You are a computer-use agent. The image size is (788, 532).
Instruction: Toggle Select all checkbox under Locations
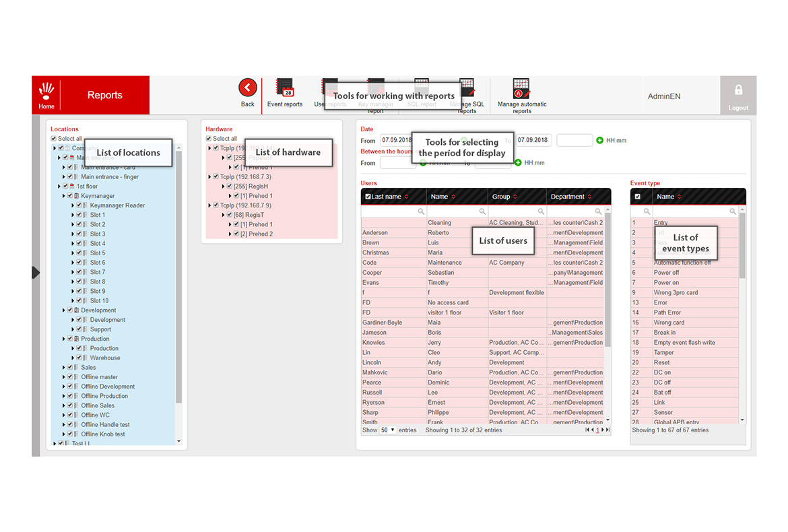[x=53, y=139]
